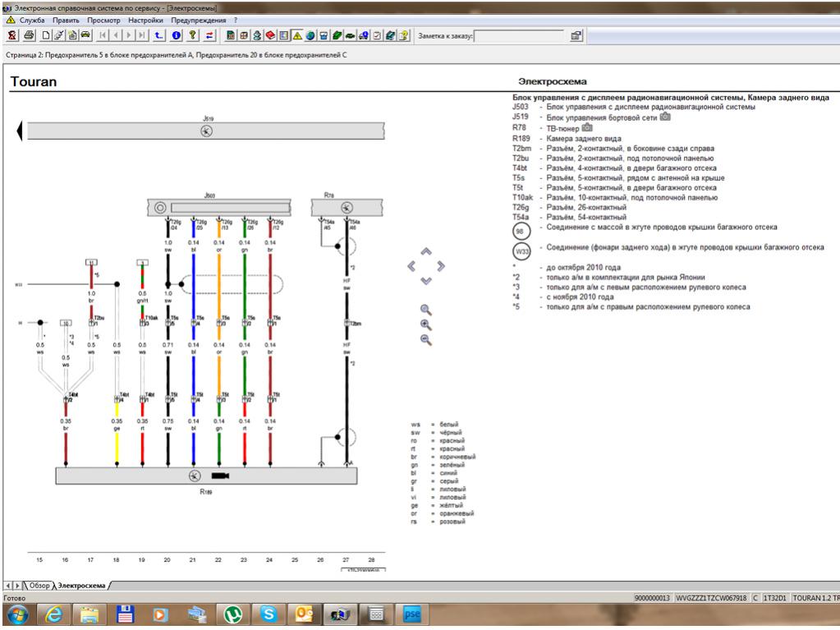Image resolution: width=840 pixels, height=630 pixels.
Task: Click the print toolbar icon
Action: pyautogui.click(x=29, y=35)
